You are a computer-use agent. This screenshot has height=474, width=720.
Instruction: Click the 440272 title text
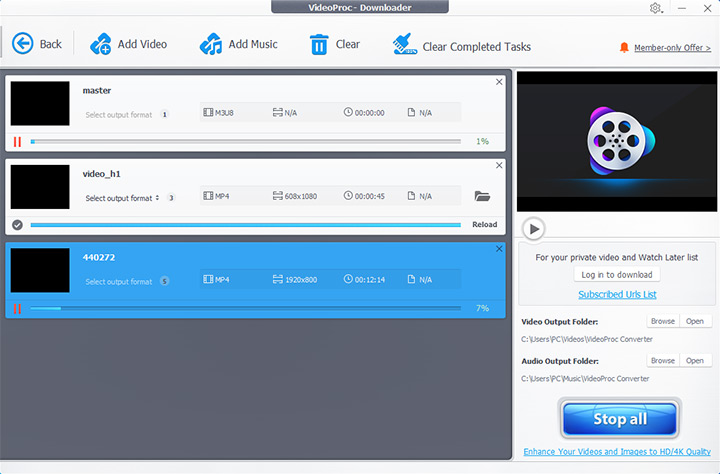click(x=99, y=257)
